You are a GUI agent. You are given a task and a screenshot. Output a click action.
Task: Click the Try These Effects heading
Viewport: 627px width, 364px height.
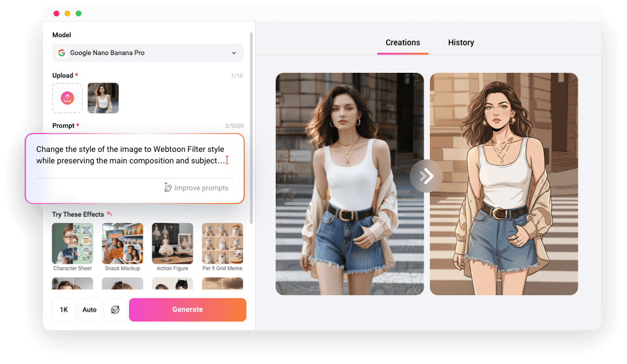click(x=78, y=214)
